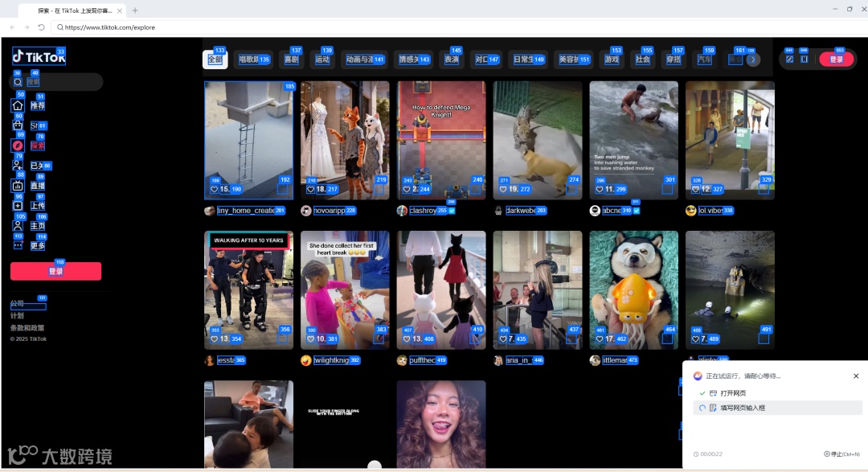Click the twilightknight emoji avatar
Screen dimensions: 868x472
[305, 360]
